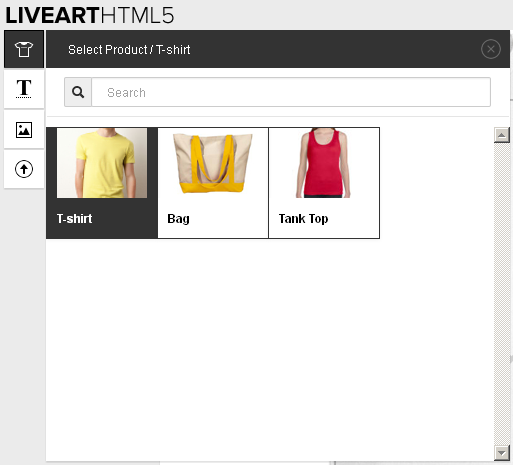
Task: Click the Select Product / T-shirt heading
Action: (x=129, y=50)
